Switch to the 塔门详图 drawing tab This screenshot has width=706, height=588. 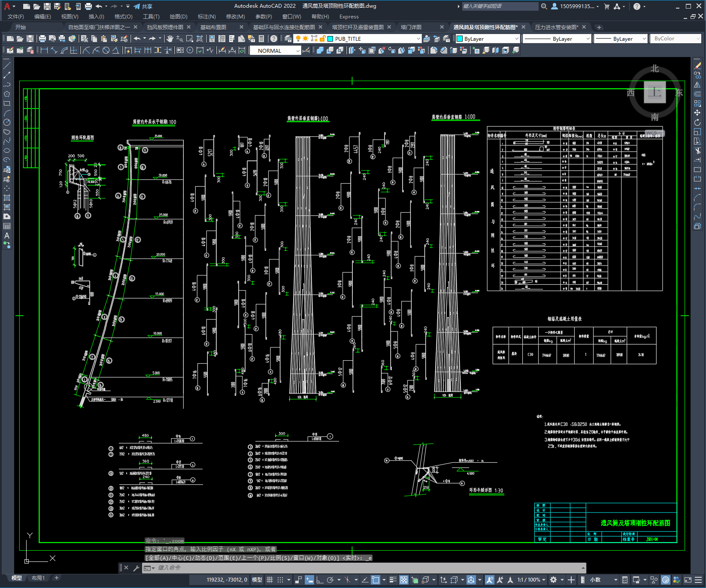tap(411, 27)
